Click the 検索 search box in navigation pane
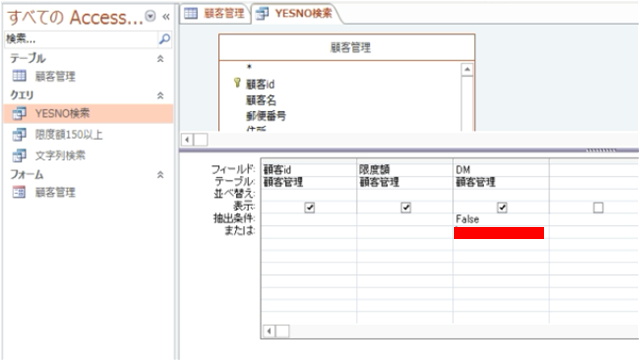The image size is (640, 360). (x=81, y=39)
